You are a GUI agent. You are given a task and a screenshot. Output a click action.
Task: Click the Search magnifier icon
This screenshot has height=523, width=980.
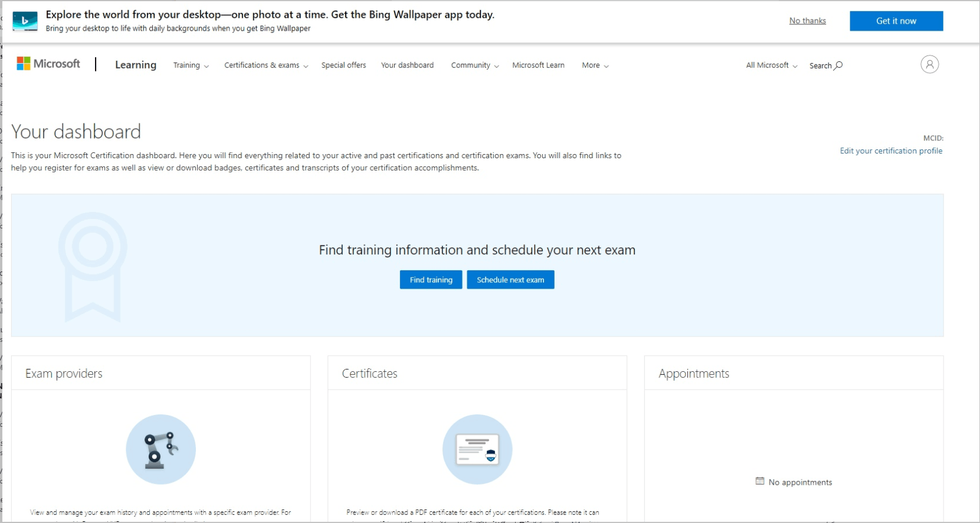pos(838,66)
